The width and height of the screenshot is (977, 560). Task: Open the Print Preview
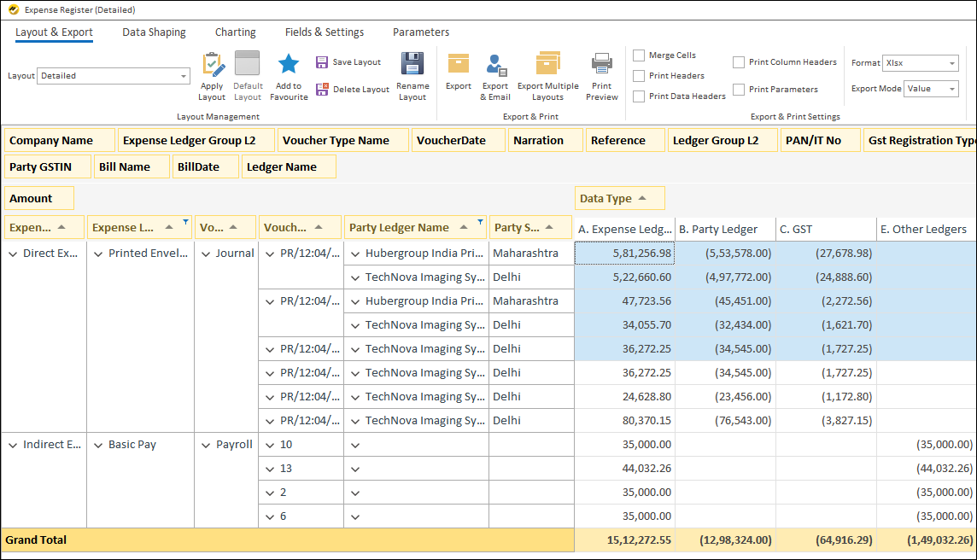click(x=602, y=65)
